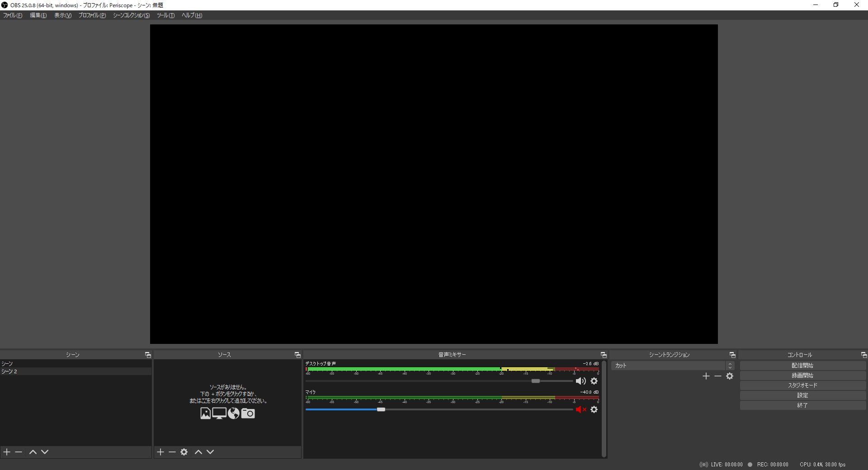
Task: Click the -2.6 dB desktop audio readout
Action: coord(590,364)
